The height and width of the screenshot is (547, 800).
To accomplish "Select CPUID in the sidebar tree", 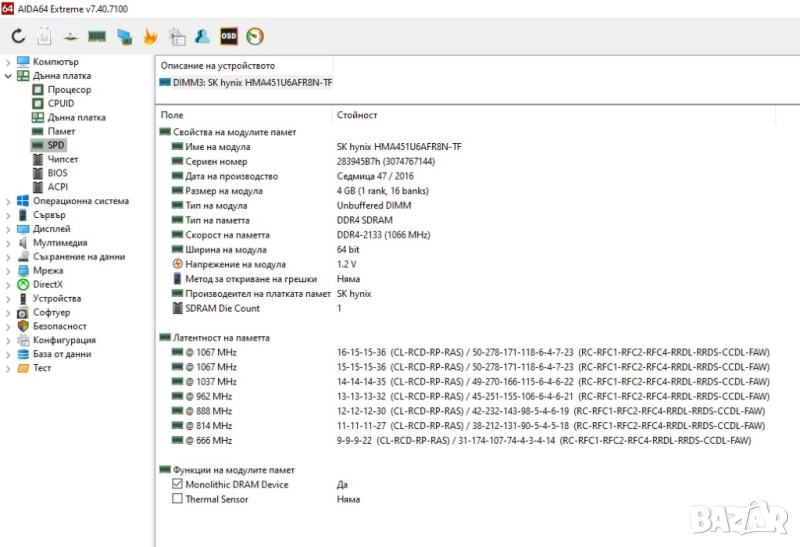I will (x=60, y=104).
